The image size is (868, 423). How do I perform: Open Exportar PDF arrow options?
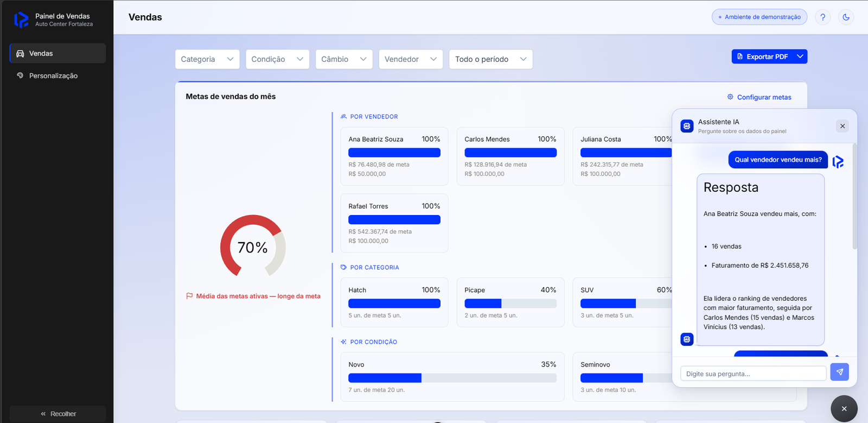pos(800,56)
